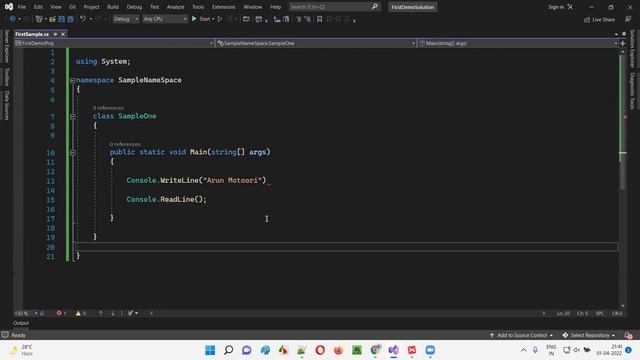Start debugging with the green Start button
640x360 pixels.
point(202,19)
